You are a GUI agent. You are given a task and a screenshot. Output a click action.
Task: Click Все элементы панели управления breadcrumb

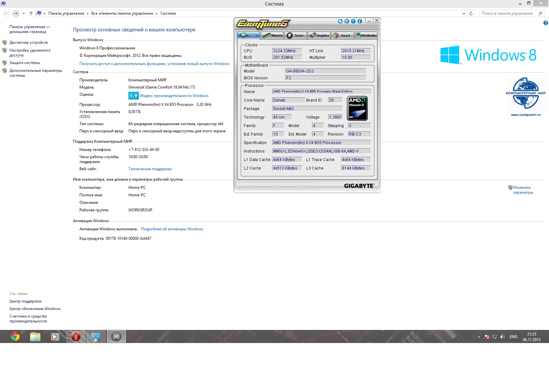(122, 13)
